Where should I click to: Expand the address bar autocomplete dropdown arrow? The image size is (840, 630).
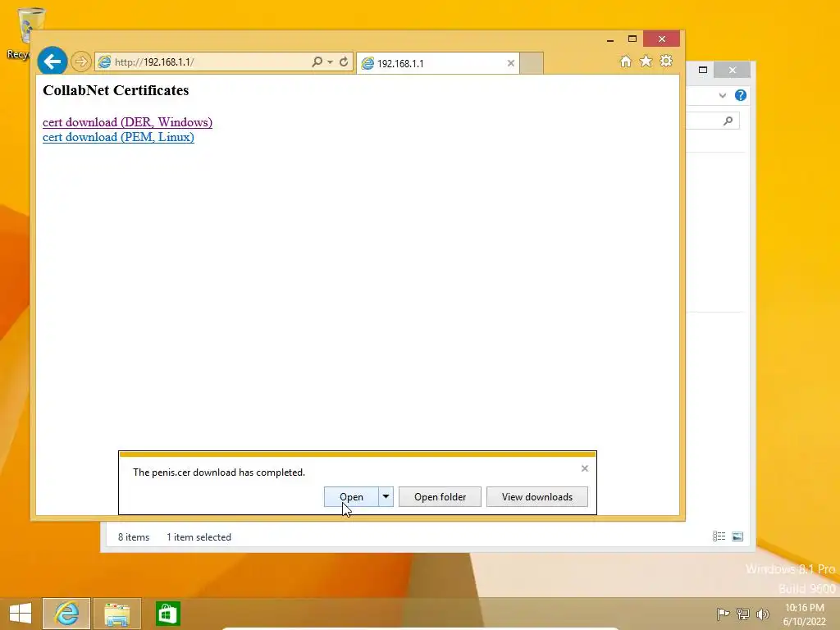330,62
